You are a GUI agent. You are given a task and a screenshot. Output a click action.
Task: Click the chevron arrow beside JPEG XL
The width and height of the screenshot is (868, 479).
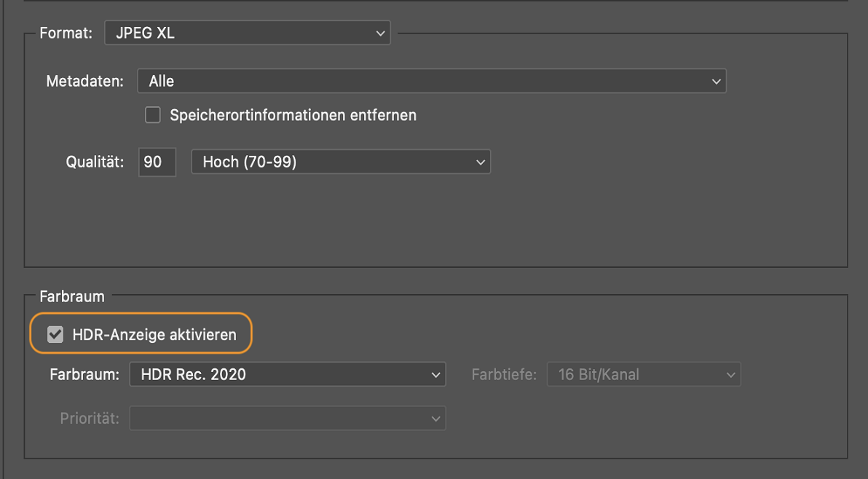click(x=379, y=33)
